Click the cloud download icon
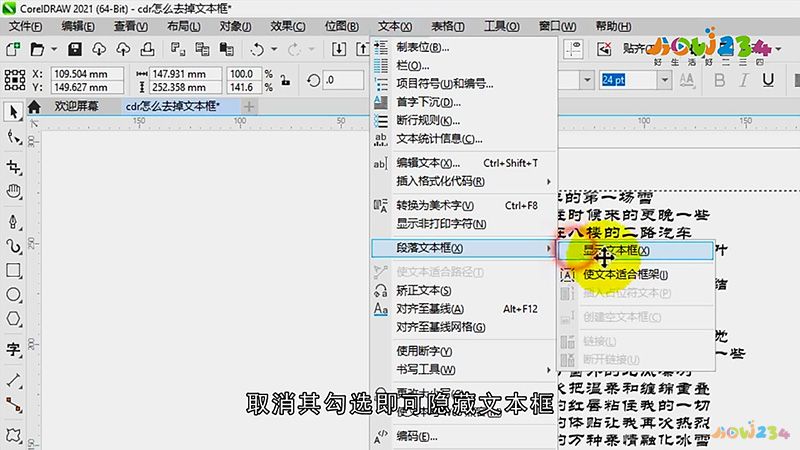Viewport: 800px width, 450px height. (x=99, y=49)
